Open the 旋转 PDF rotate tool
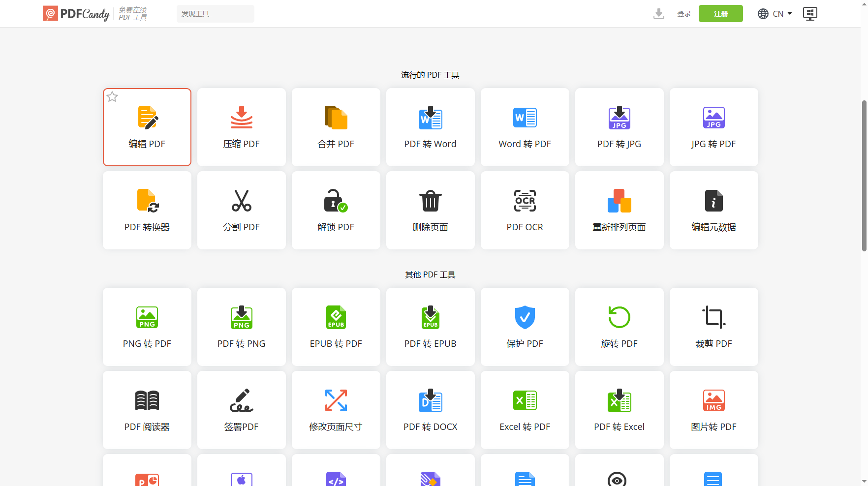This screenshot has height=486, width=868. click(619, 318)
